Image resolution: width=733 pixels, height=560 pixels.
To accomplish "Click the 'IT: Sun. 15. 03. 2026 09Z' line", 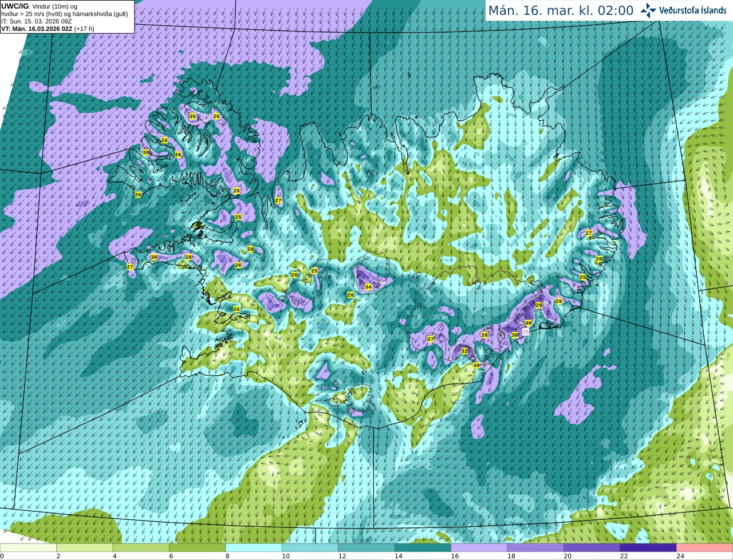I will (37, 21).
